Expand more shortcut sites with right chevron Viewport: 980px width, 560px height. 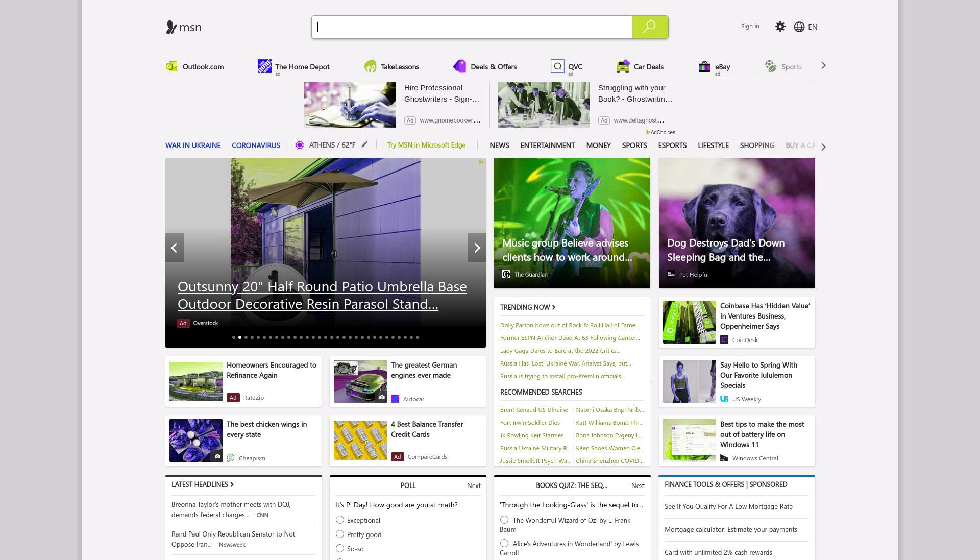click(x=823, y=65)
